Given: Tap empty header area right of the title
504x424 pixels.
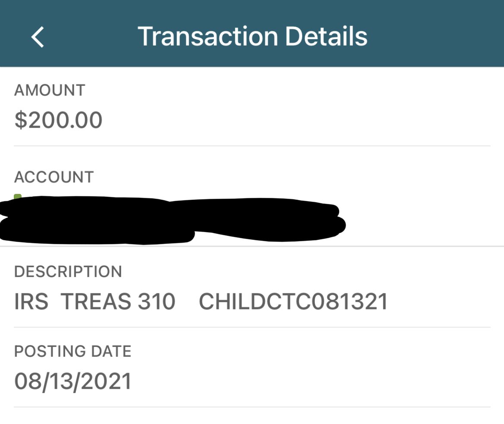Looking at the screenshot, I should click(x=435, y=37).
